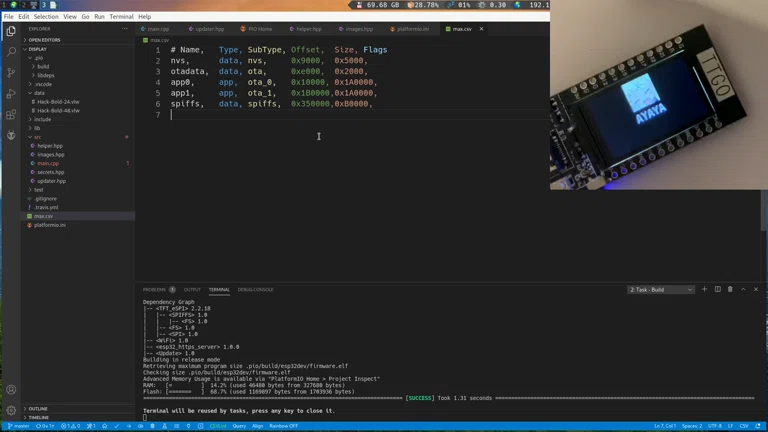Image resolution: width=768 pixels, height=432 pixels.
Task: Close the max.csv editor tab
Action: coord(481,29)
